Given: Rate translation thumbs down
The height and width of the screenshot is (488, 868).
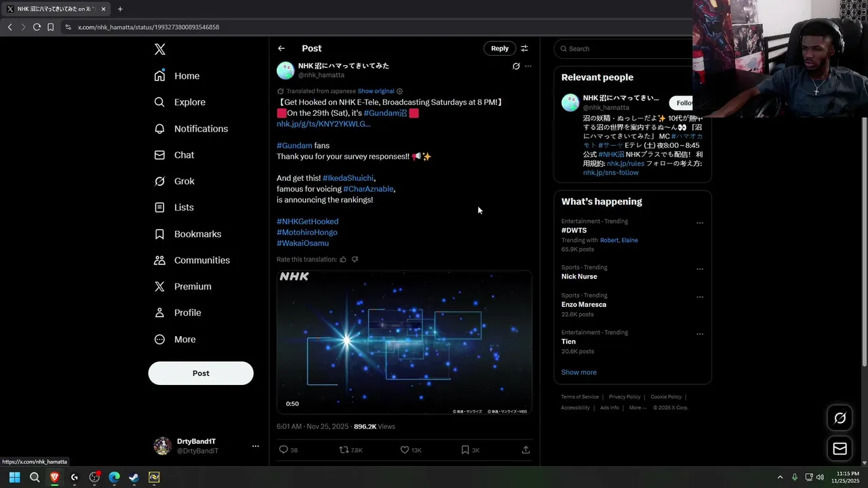Looking at the screenshot, I should click(355, 260).
